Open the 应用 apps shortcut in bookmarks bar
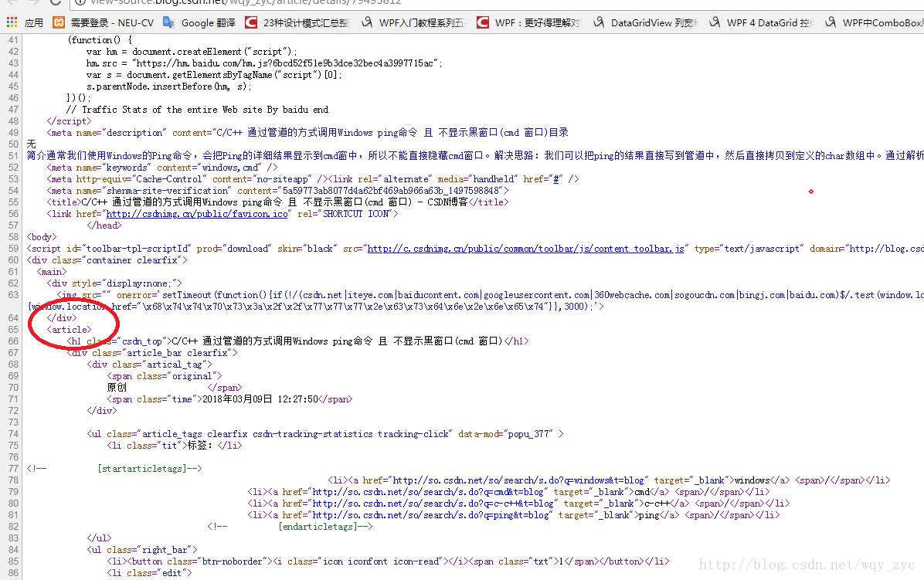 [x=25, y=22]
